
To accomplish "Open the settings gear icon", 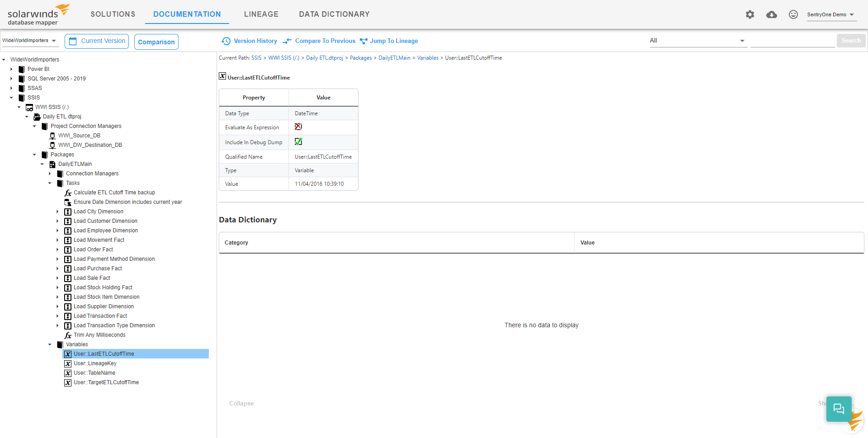I will click(750, 14).
